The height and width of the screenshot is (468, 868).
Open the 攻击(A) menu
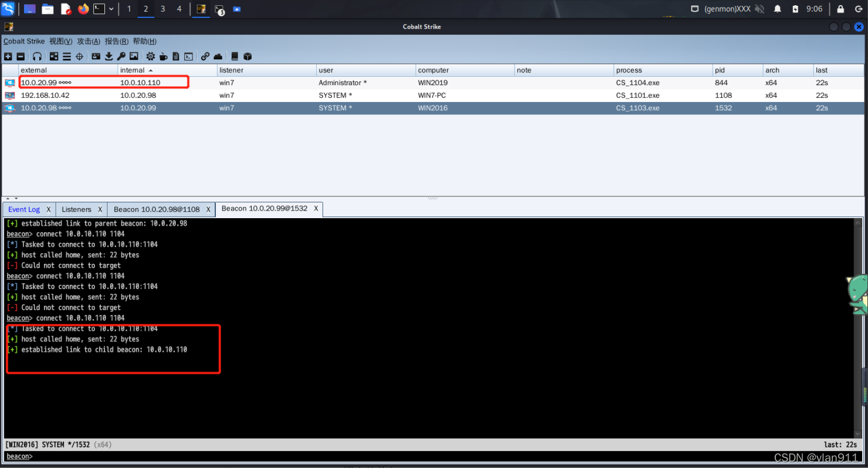click(x=89, y=41)
